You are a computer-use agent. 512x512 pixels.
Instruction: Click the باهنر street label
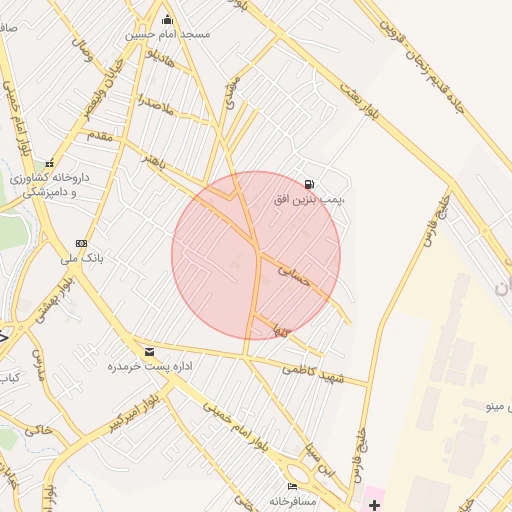[153, 161]
